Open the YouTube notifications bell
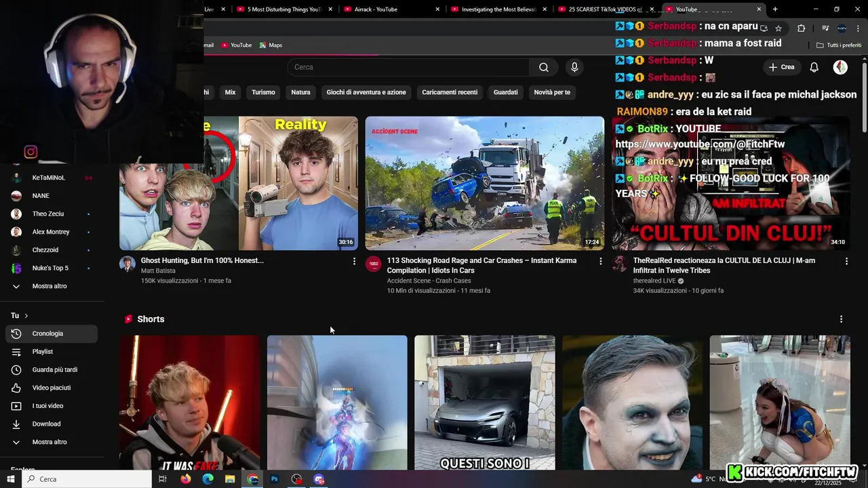The height and width of the screenshot is (488, 868). (x=814, y=67)
